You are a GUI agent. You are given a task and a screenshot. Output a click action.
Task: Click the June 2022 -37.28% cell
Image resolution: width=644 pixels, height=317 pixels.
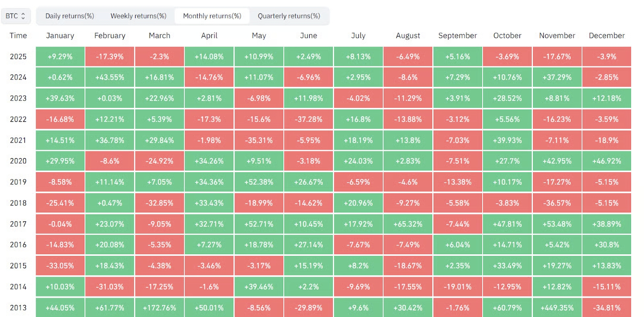pos(309,119)
